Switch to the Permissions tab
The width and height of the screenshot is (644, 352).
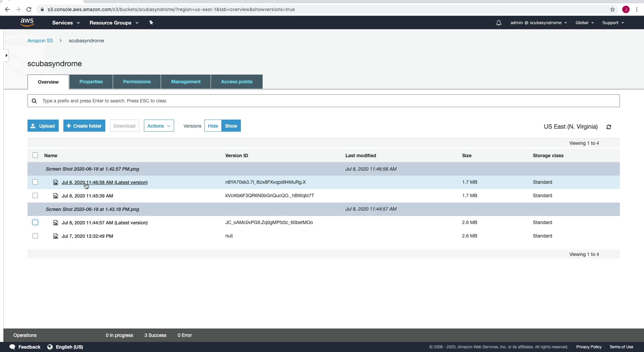[137, 82]
